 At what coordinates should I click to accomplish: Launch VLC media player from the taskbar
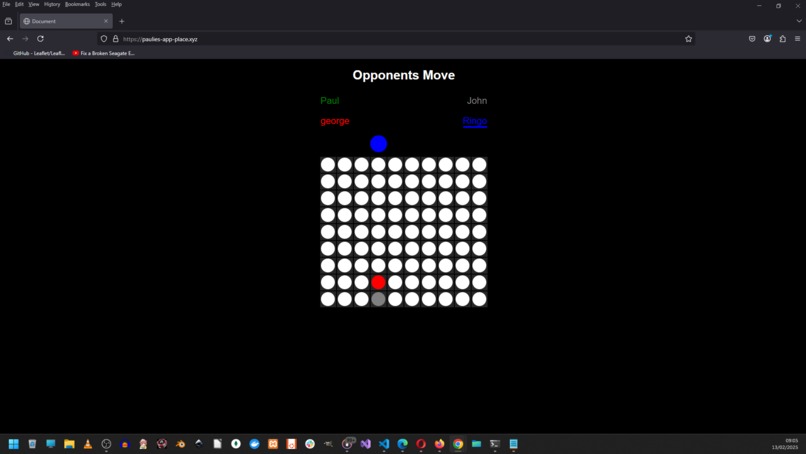pos(88,444)
